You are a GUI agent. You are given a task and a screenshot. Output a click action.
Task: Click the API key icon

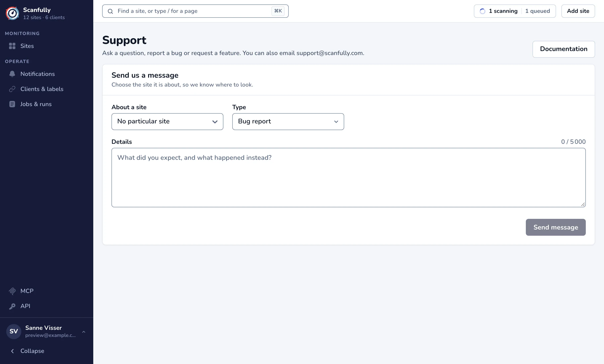coord(12,306)
